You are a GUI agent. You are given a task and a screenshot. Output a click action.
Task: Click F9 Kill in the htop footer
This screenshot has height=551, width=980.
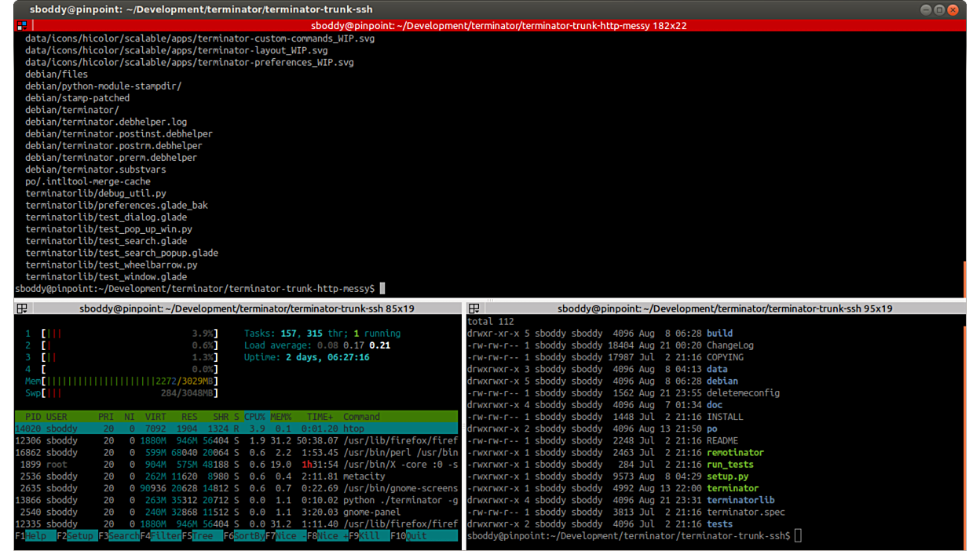coord(369,536)
